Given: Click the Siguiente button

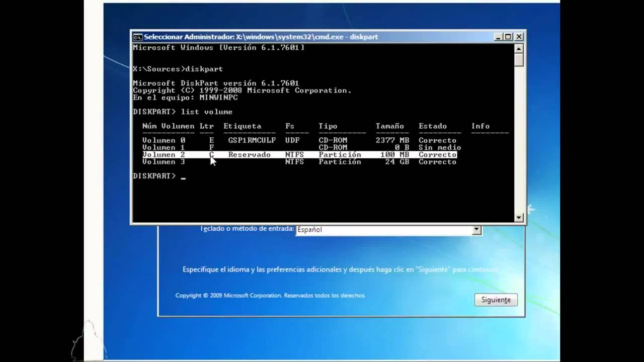Looking at the screenshot, I should (x=496, y=300).
